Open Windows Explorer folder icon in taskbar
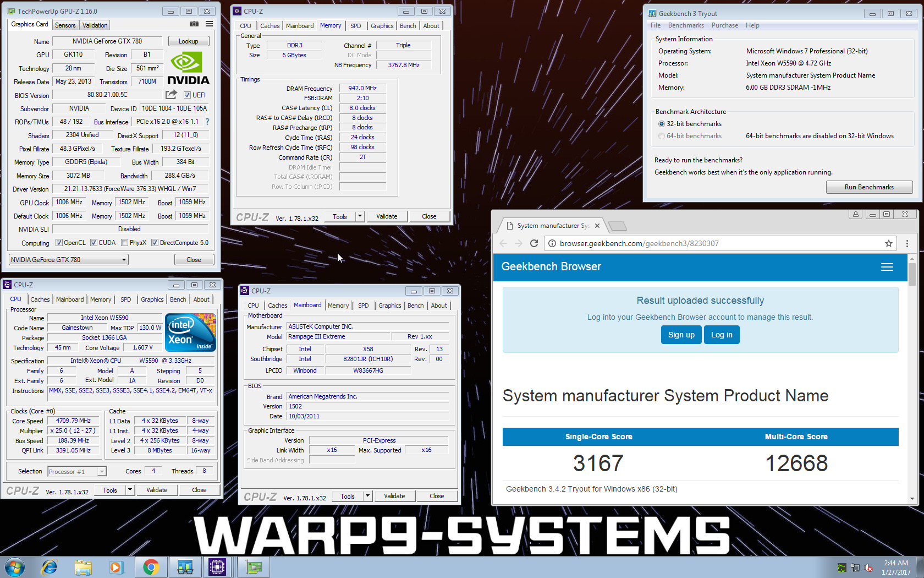Screen dimensions: 924x578 pyautogui.click(x=83, y=567)
